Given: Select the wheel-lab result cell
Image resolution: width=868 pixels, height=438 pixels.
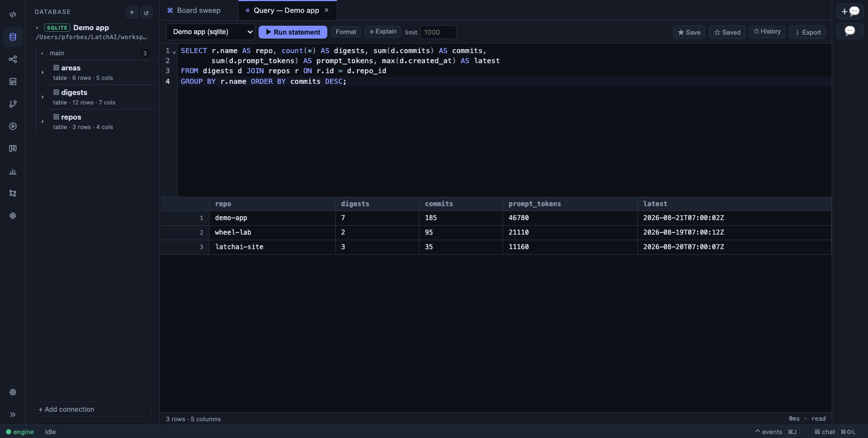Looking at the screenshot, I should pyautogui.click(x=272, y=232).
